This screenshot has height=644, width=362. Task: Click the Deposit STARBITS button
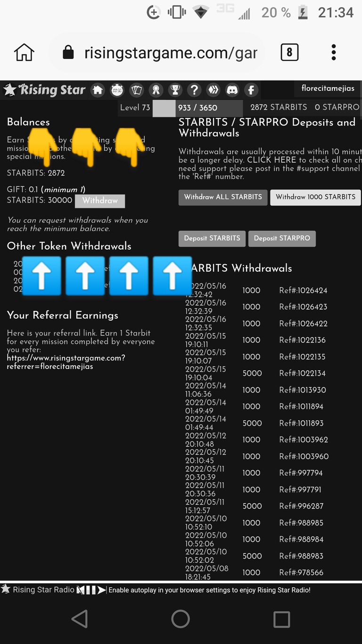click(212, 238)
